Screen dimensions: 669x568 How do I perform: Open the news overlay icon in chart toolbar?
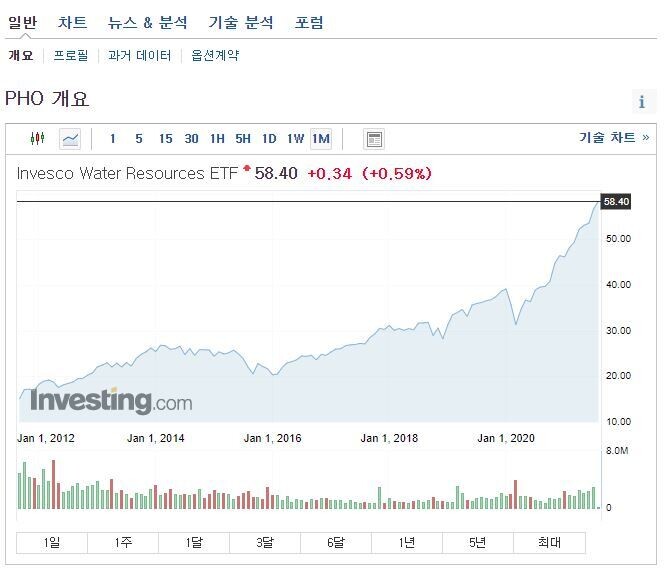point(374,139)
